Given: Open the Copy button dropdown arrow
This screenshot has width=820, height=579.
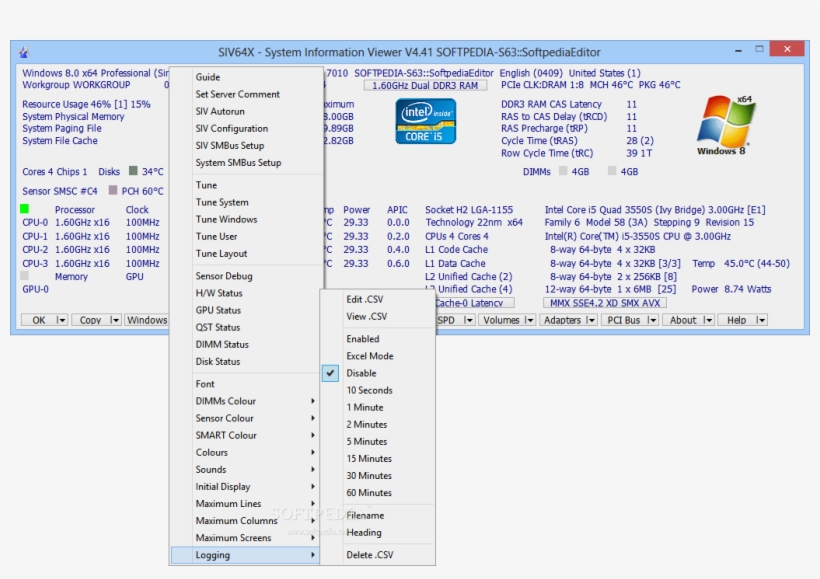Looking at the screenshot, I should tap(115, 320).
